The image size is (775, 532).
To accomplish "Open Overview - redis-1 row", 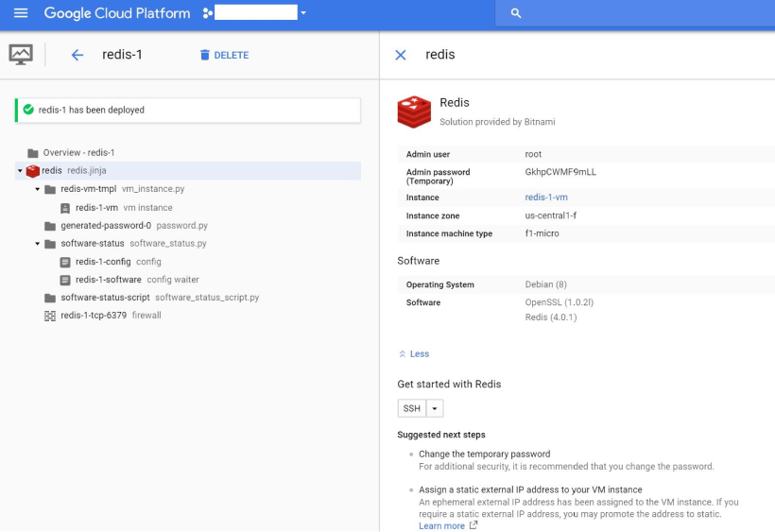I will (x=188, y=153).
